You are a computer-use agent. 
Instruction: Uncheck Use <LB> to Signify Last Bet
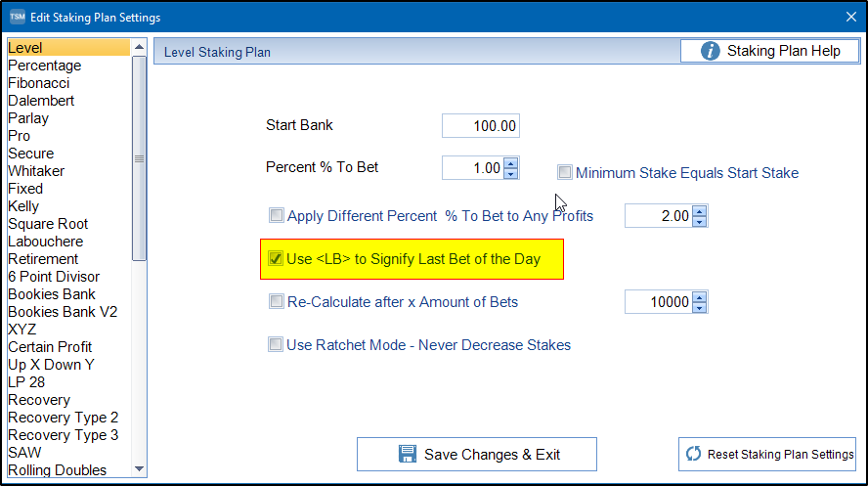pos(277,259)
